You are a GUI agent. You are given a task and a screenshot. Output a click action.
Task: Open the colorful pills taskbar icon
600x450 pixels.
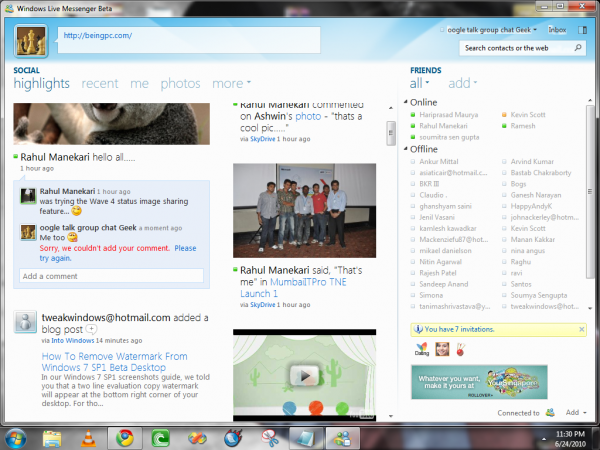(x=197, y=439)
